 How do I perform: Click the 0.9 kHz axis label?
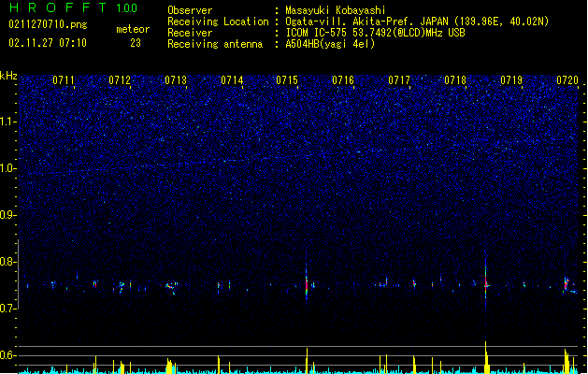click(7, 215)
